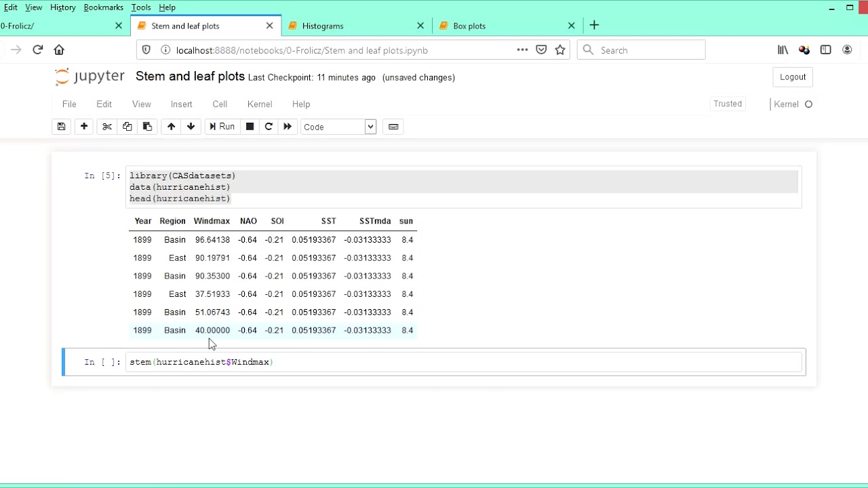Image resolution: width=868 pixels, height=488 pixels.
Task: Open the cell type dropdown showing Code
Action: tap(338, 127)
